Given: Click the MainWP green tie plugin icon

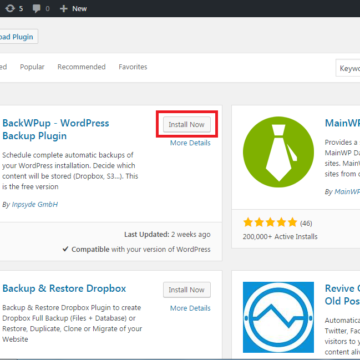Looking at the screenshot, I should coord(278,151).
